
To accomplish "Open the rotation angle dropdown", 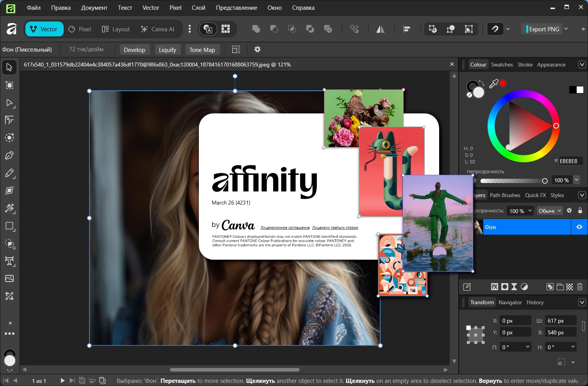I will coord(528,347).
